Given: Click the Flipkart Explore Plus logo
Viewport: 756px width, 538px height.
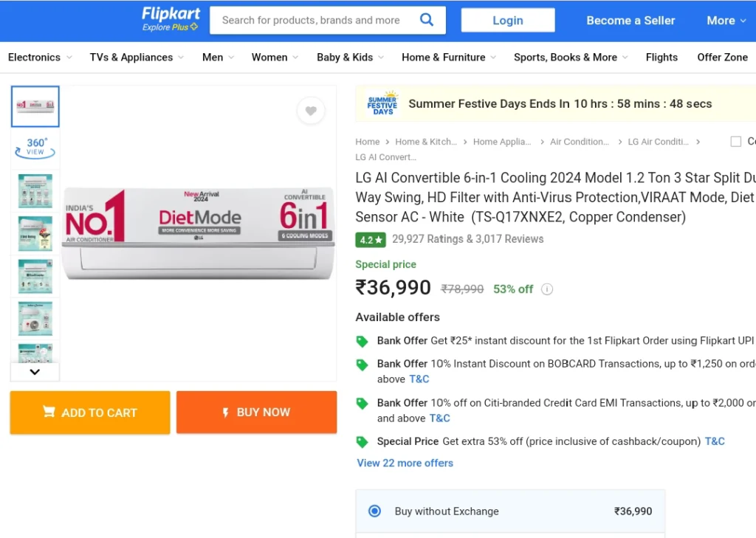Looking at the screenshot, I should pos(171,19).
